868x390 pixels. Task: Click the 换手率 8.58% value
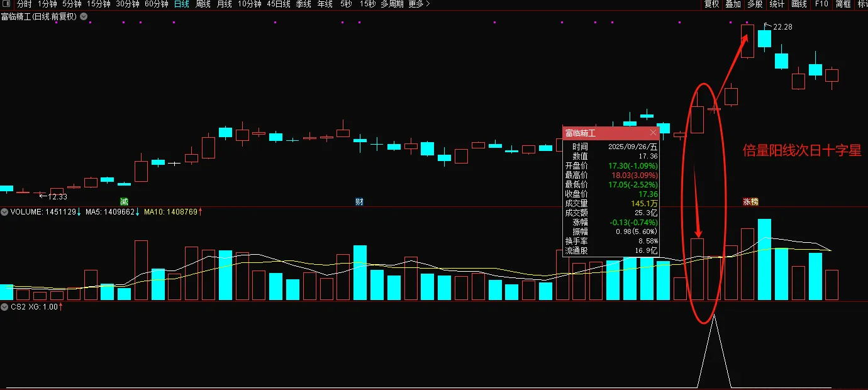pyautogui.click(x=648, y=241)
